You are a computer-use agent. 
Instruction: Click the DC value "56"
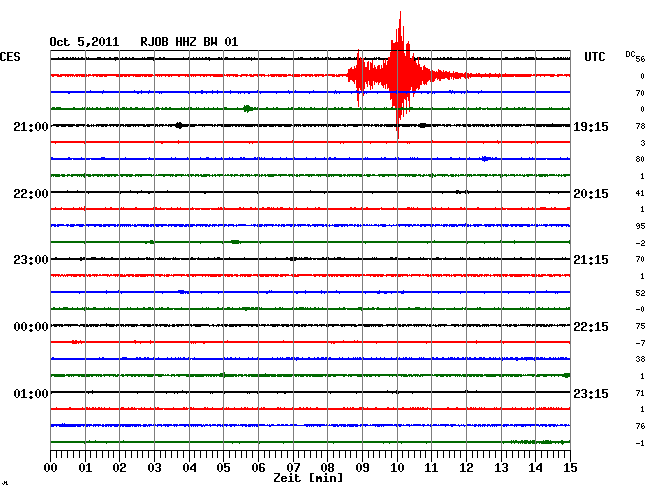(x=640, y=59)
